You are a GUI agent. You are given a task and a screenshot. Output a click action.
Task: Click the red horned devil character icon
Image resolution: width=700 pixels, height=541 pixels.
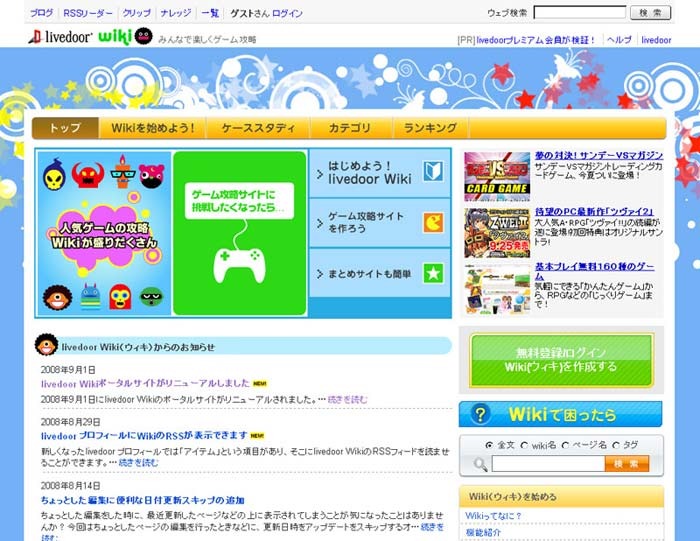[88, 175]
